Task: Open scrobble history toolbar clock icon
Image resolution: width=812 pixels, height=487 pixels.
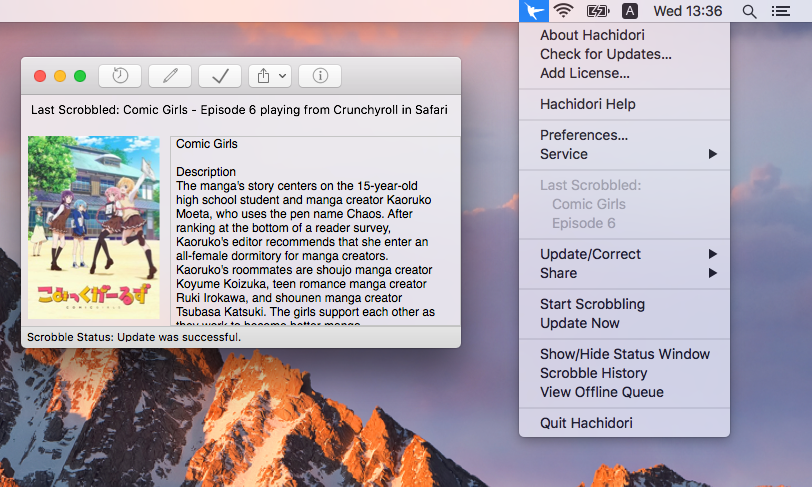Action: tap(120, 76)
